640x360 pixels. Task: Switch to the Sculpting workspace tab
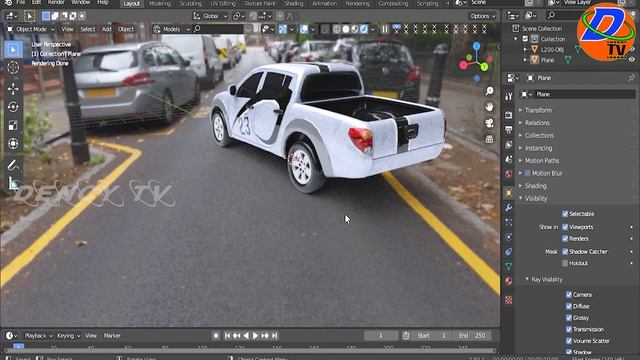pos(191,3)
